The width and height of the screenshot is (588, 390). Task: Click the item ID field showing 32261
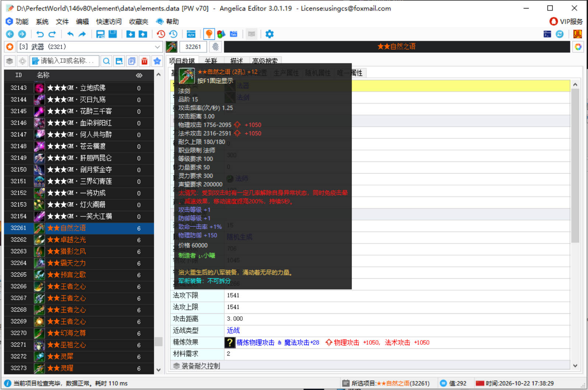[193, 47]
